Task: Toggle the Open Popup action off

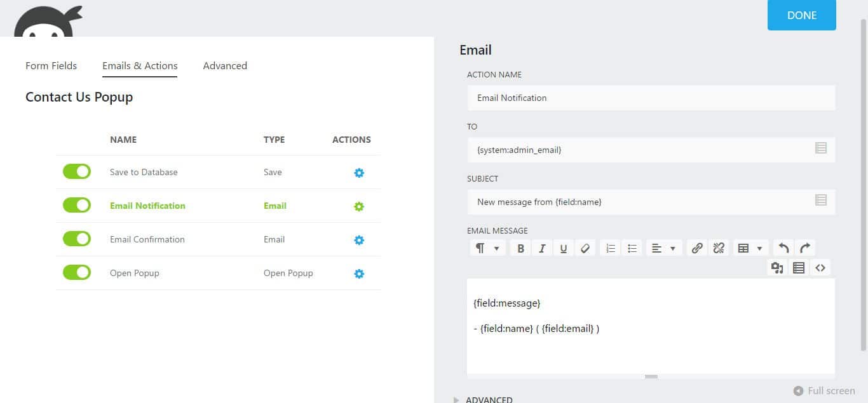Action: 76,272
